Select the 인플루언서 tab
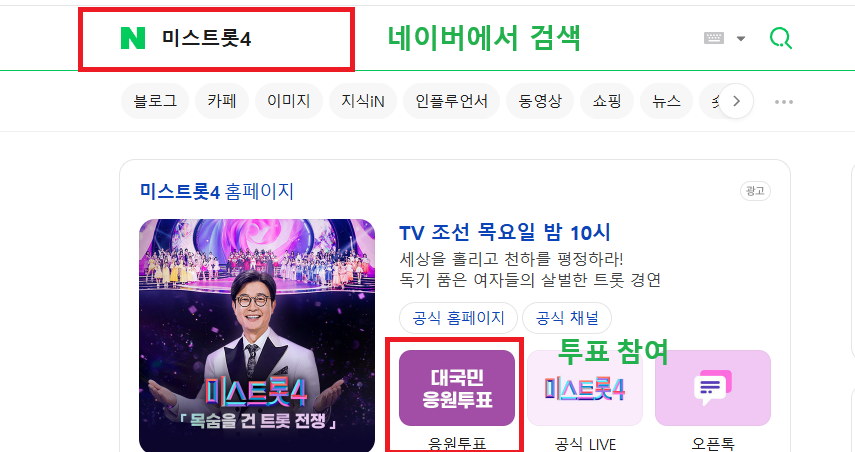Screen dimensions: 855x452 [x=451, y=101]
